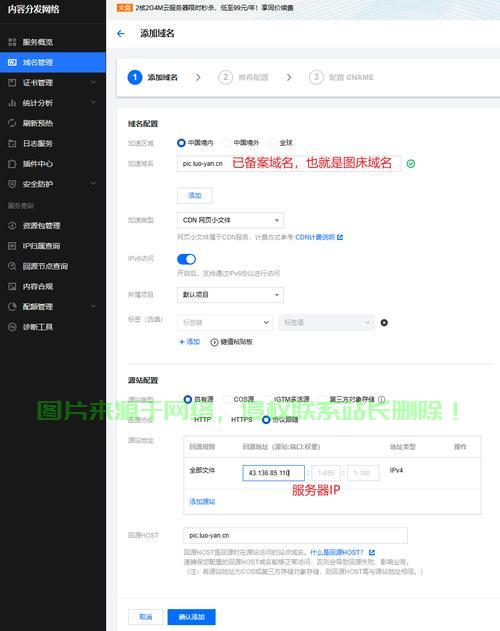Open the 标签键 dropdown

[225, 323]
